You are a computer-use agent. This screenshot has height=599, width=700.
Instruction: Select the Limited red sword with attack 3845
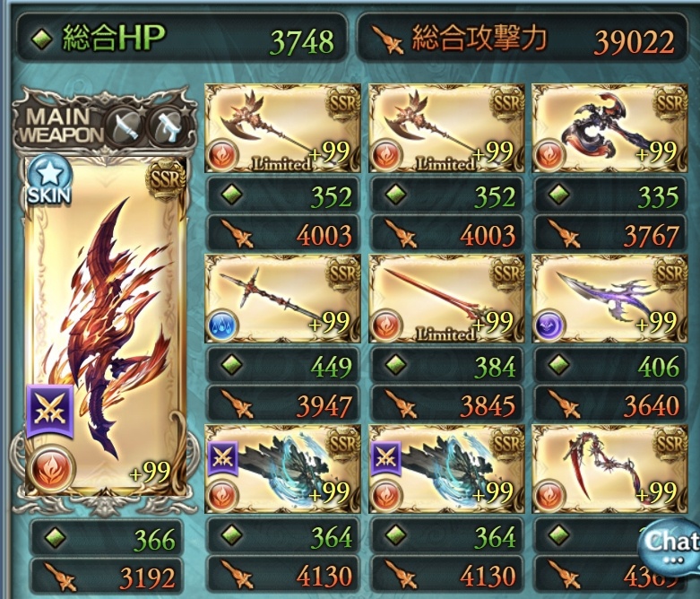(446, 299)
